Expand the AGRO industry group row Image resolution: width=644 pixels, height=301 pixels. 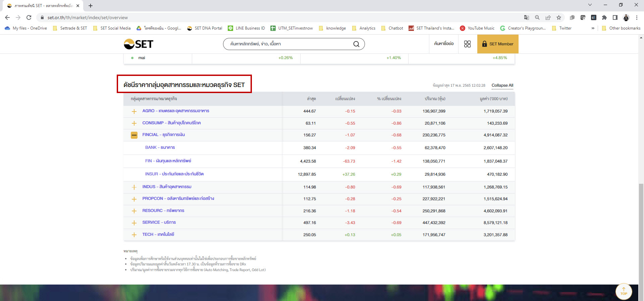[x=134, y=111]
